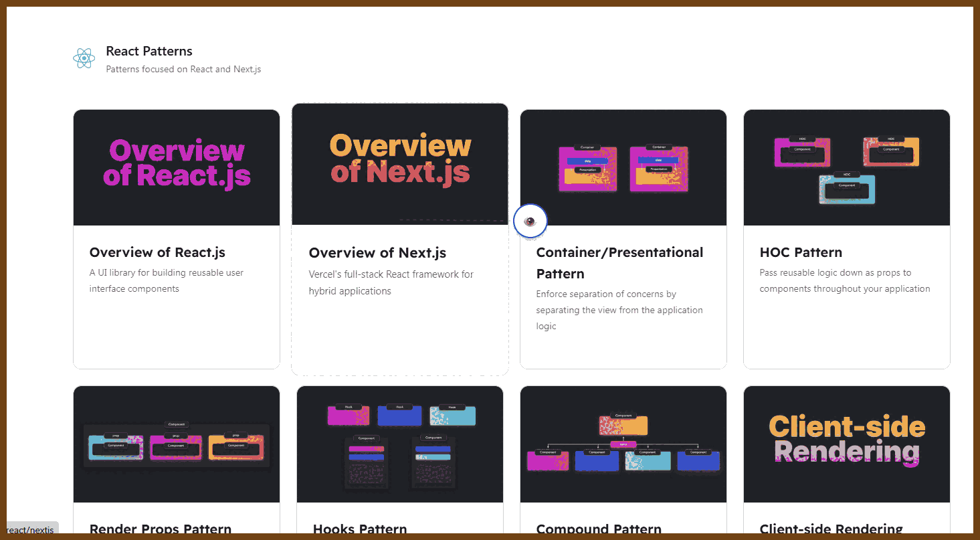Click the HOC Pattern card title
Screen dimensions: 980x540
[801, 252]
